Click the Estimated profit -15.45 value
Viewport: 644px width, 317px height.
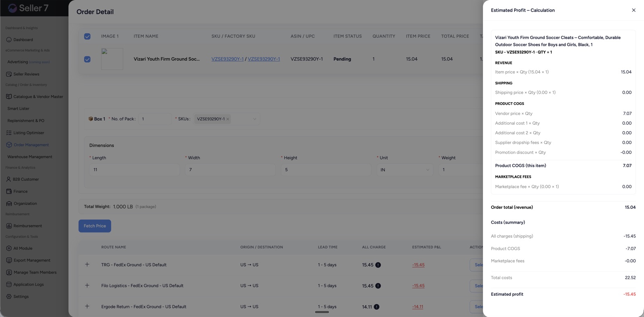(x=630, y=294)
